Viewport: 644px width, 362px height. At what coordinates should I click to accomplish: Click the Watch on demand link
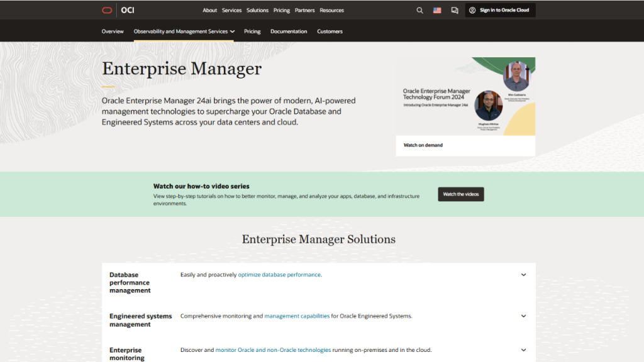pos(423,145)
